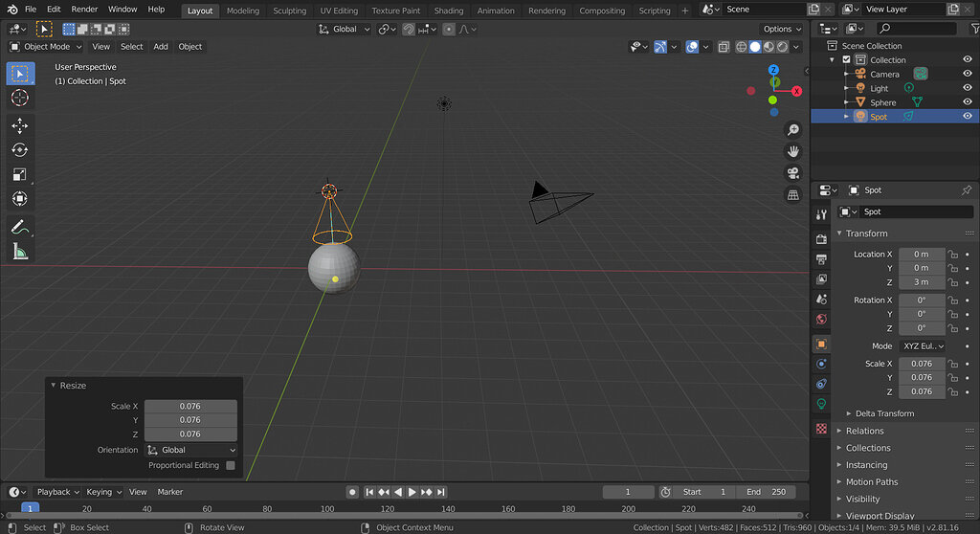Open the Orientation Global dropdown in Resize panel

coord(191,450)
